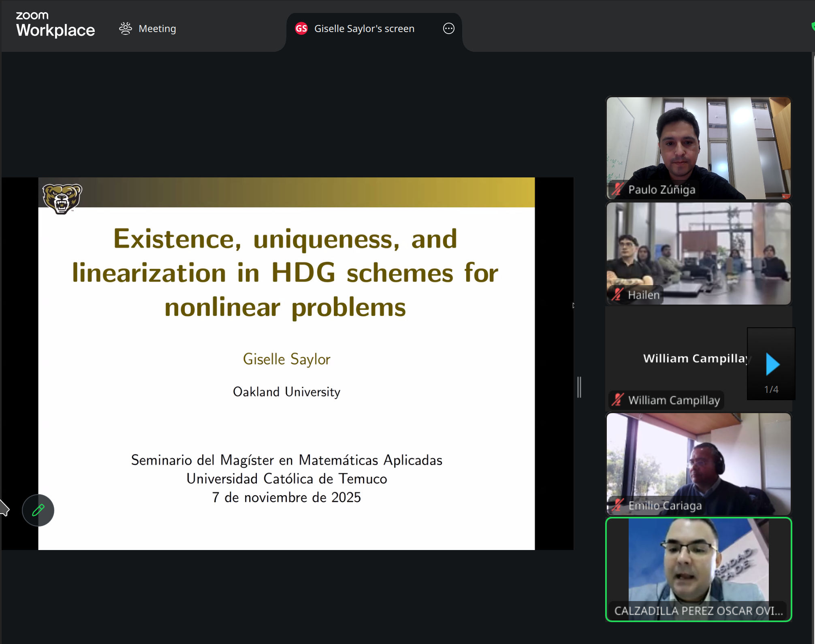Click Paulo Zúñiga's muted microphone icon
The height and width of the screenshot is (644, 815).
pyautogui.click(x=617, y=189)
